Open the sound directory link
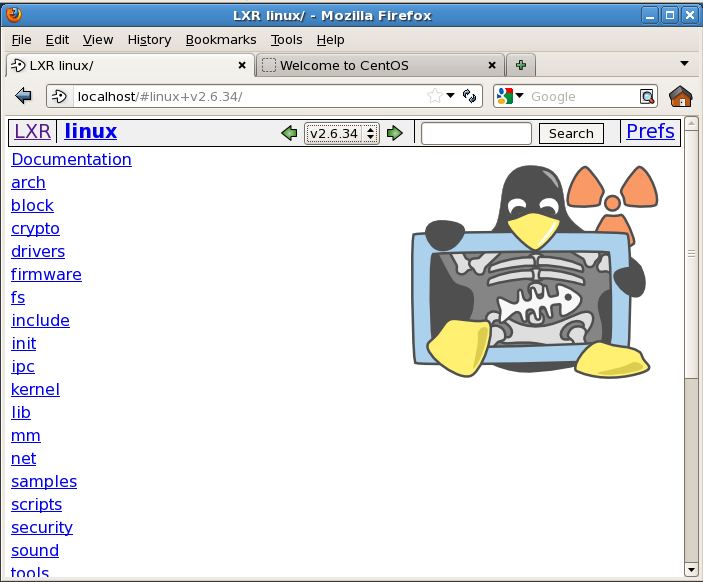The width and height of the screenshot is (703, 582). pos(35,551)
